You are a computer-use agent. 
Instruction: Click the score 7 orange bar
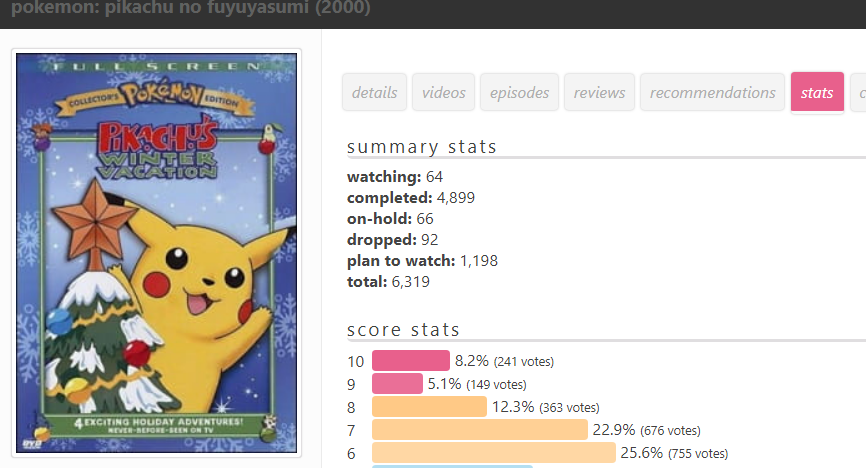(x=480, y=430)
